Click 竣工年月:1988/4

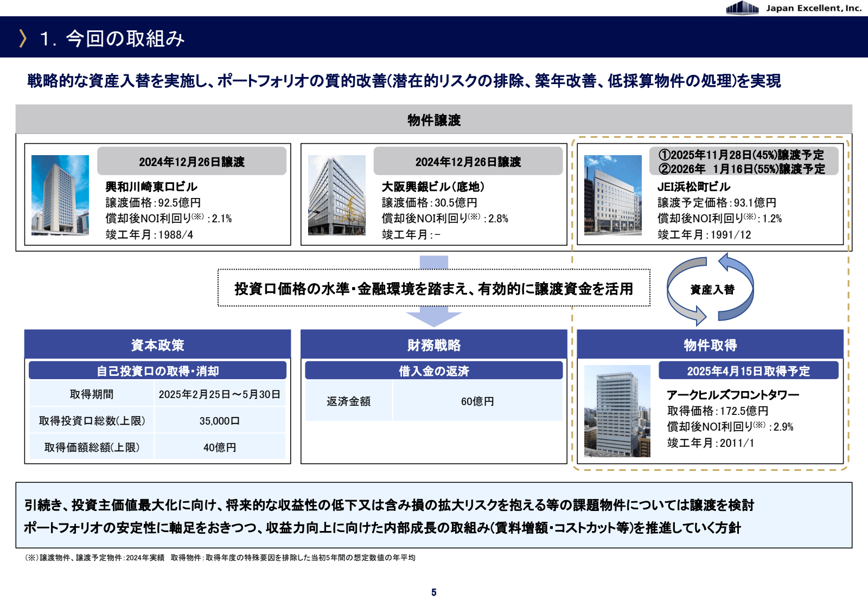149,234
